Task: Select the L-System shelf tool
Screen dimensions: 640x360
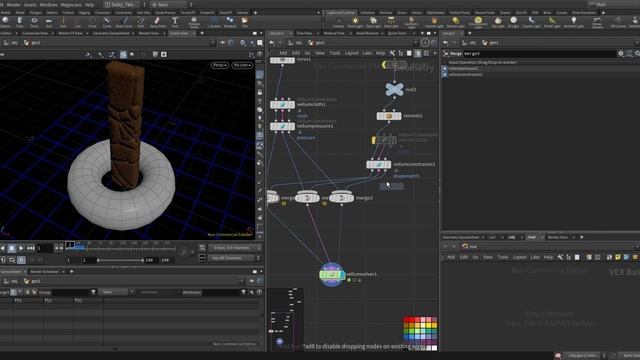Action: pos(214,22)
